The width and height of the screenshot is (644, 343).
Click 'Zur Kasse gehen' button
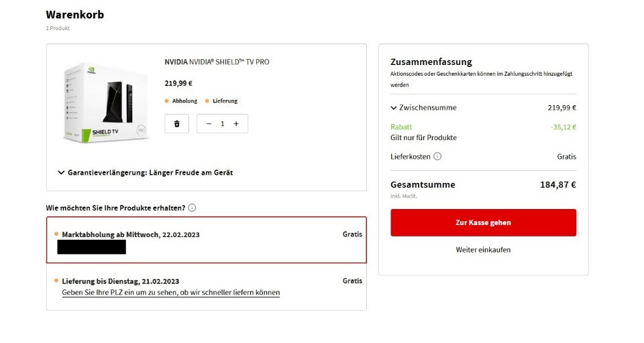[x=483, y=222]
